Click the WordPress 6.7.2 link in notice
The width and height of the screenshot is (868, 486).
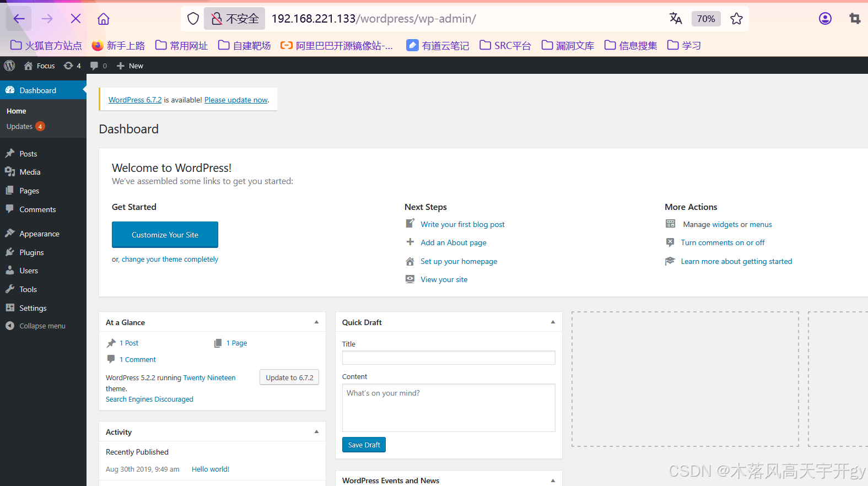coord(135,100)
